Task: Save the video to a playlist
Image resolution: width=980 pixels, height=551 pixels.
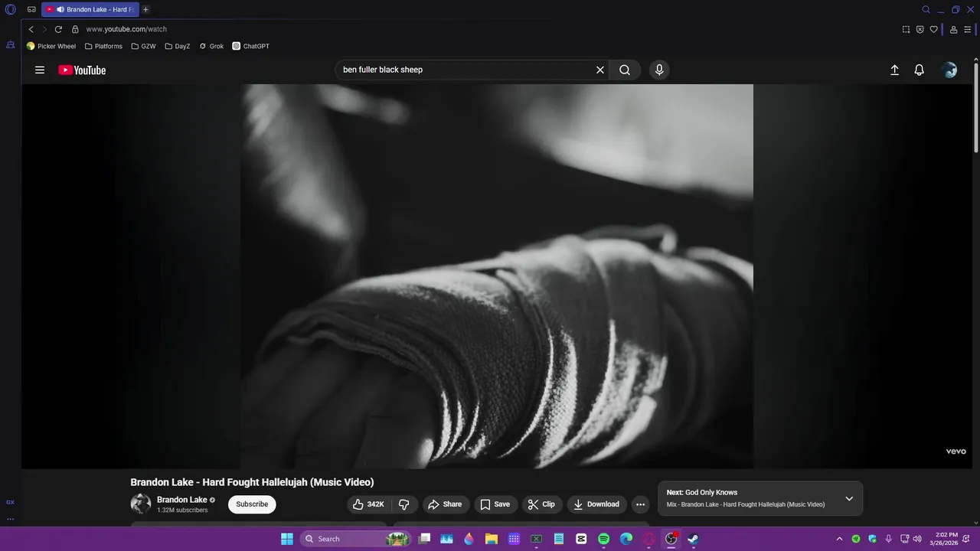Action: click(495, 504)
